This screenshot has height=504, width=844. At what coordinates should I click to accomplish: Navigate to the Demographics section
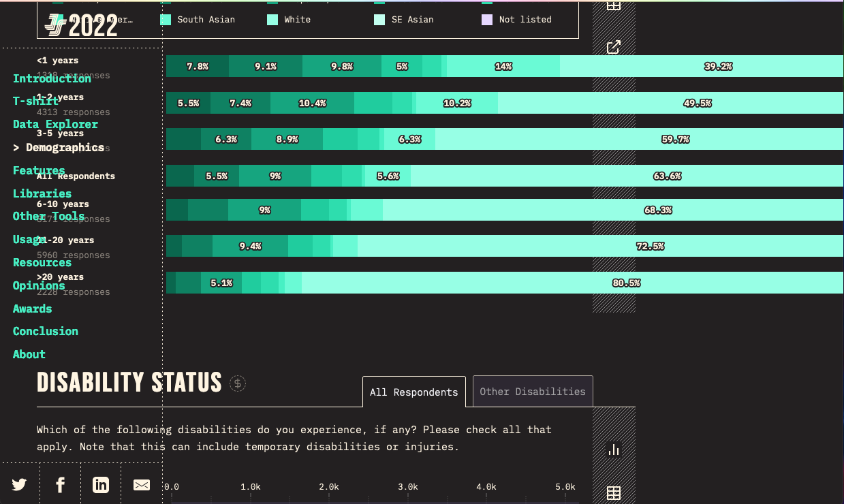point(59,147)
